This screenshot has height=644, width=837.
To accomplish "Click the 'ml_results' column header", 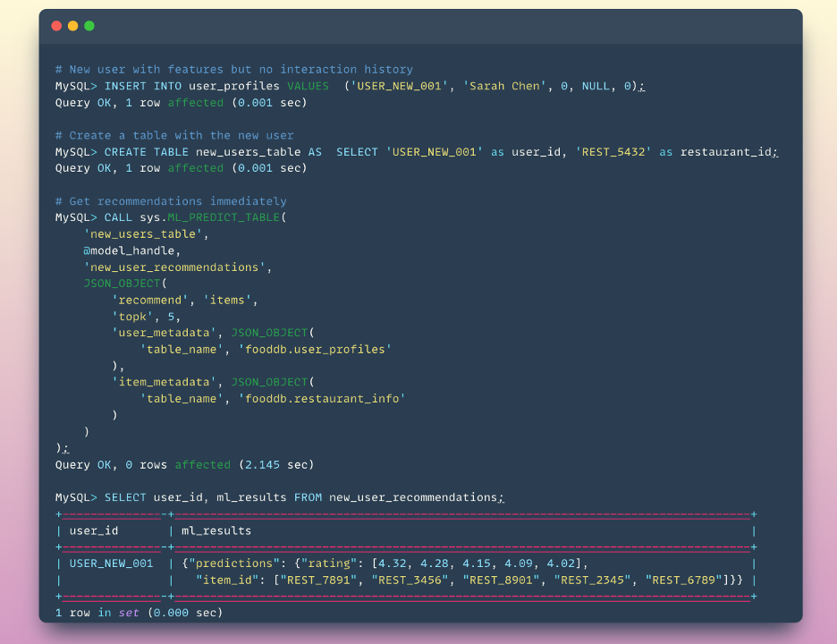I will tap(216, 530).
